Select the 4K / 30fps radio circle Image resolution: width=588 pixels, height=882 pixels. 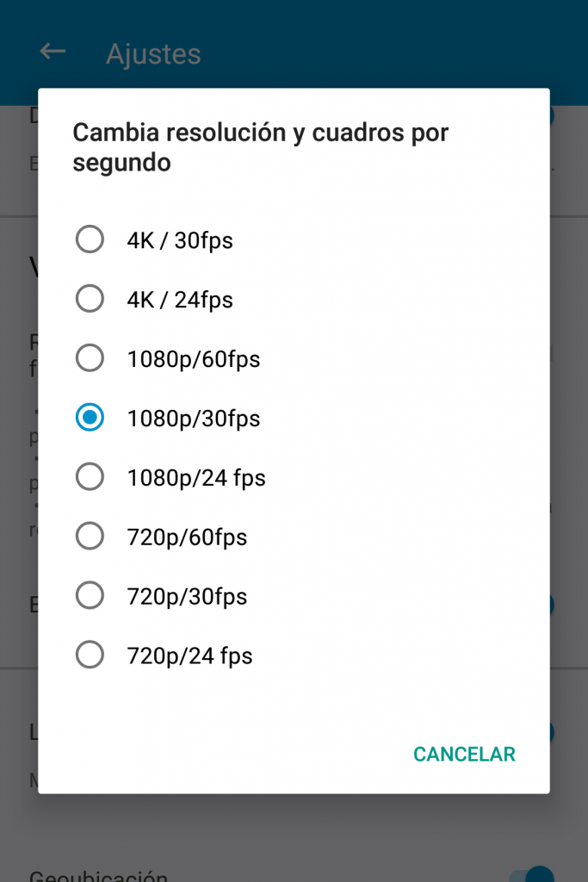[x=90, y=239]
